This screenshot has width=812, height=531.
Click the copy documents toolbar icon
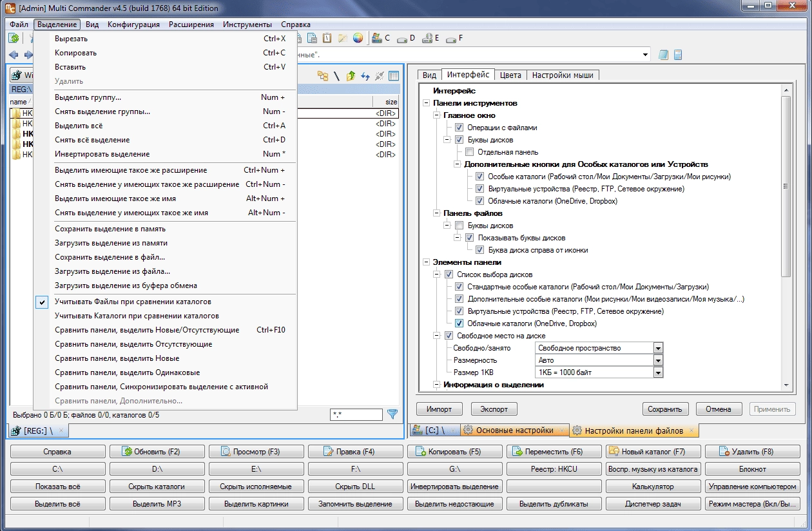pyautogui.click(x=312, y=38)
